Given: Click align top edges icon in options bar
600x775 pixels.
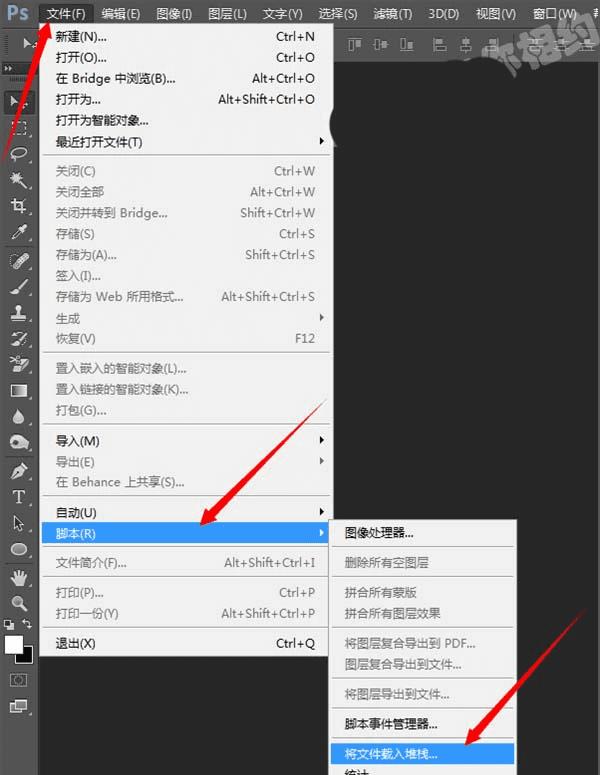Looking at the screenshot, I should pyautogui.click(x=355, y=44).
